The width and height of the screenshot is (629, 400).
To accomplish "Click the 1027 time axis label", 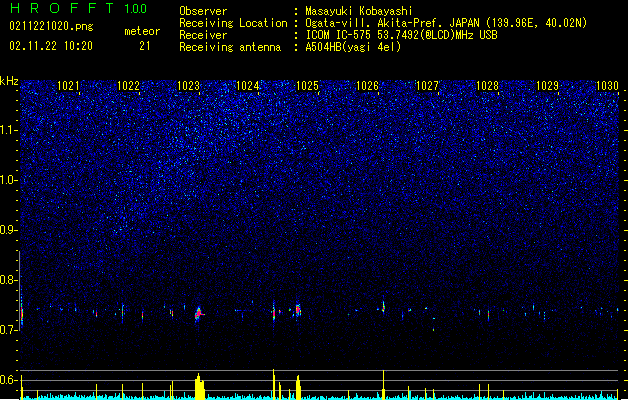I will coord(428,85).
